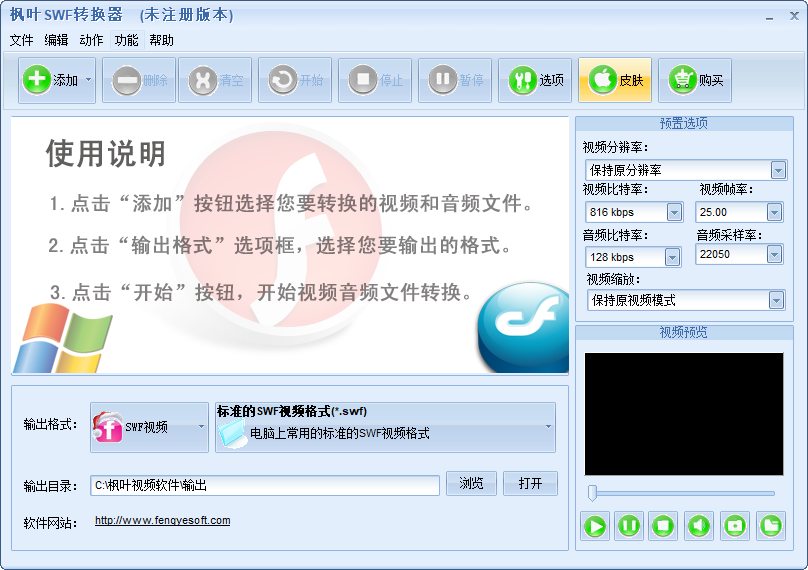Take a snapshot with the camera icon
The image size is (808, 570).
(735, 526)
